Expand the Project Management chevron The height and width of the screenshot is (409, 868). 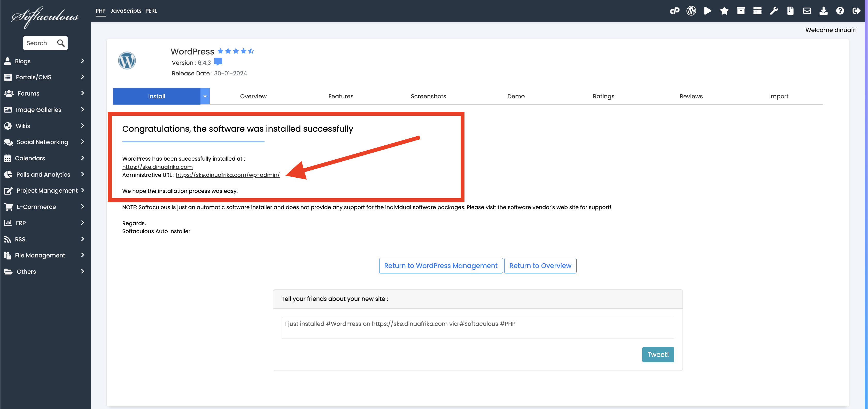click(83, 190)
